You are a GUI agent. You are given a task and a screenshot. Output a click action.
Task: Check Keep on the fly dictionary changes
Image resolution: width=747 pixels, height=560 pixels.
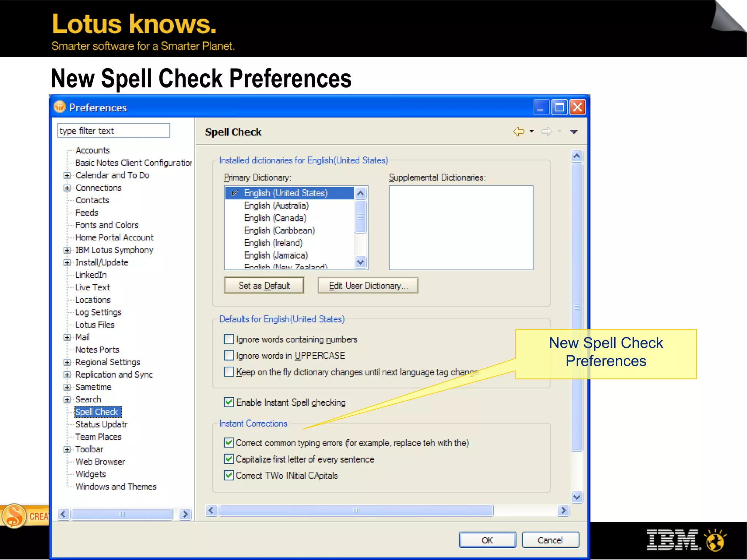[x=229, y=372]
